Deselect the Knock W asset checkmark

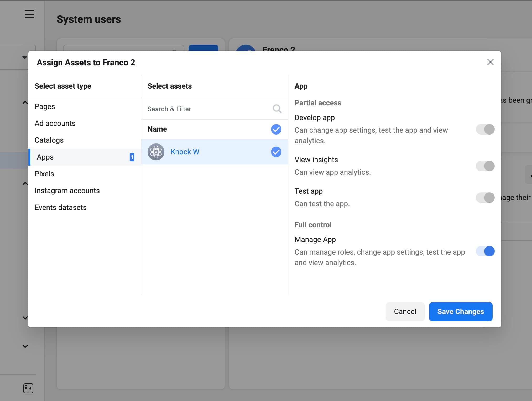tap(276, 152)
